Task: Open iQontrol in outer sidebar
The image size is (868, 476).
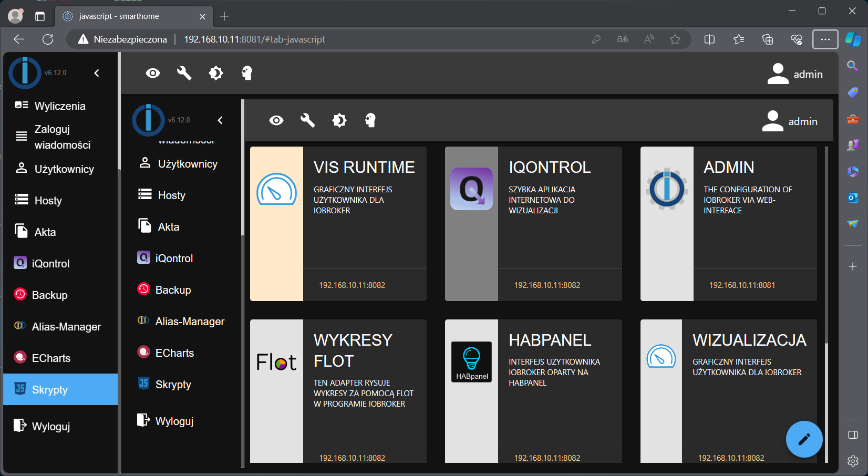Action: (60, 263)
